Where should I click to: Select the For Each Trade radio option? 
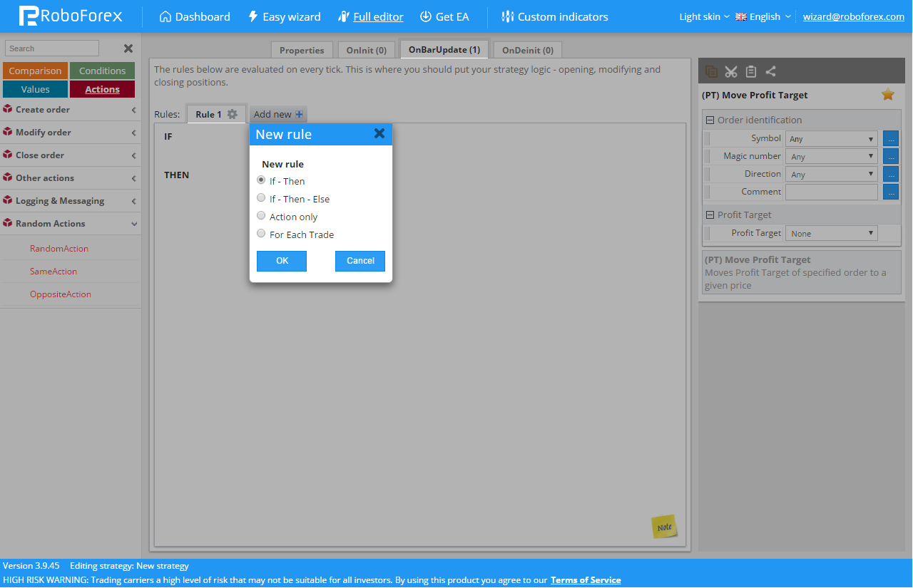261,234
